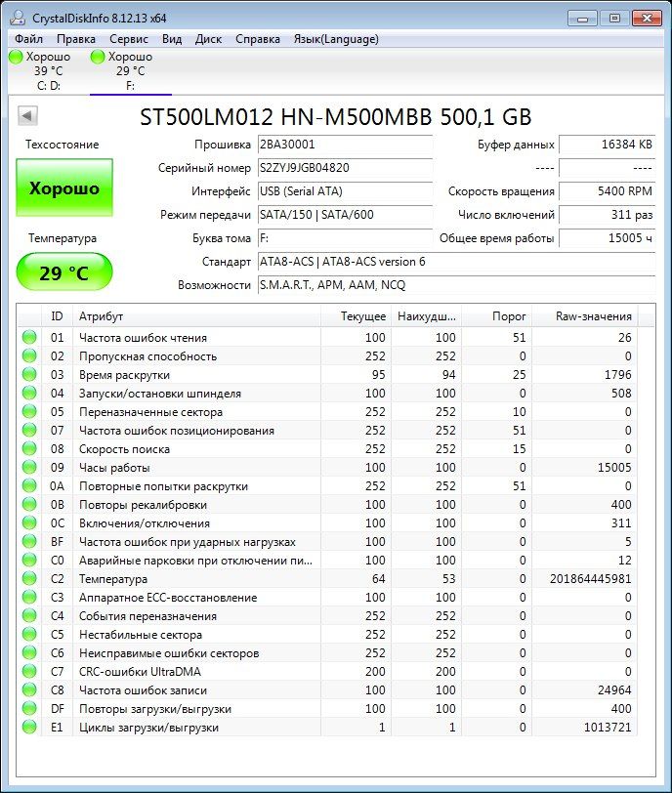This screenshot has width=672, height=793.
Task: Click the green Хорошо health status button
Action: (x=64, y=188)
